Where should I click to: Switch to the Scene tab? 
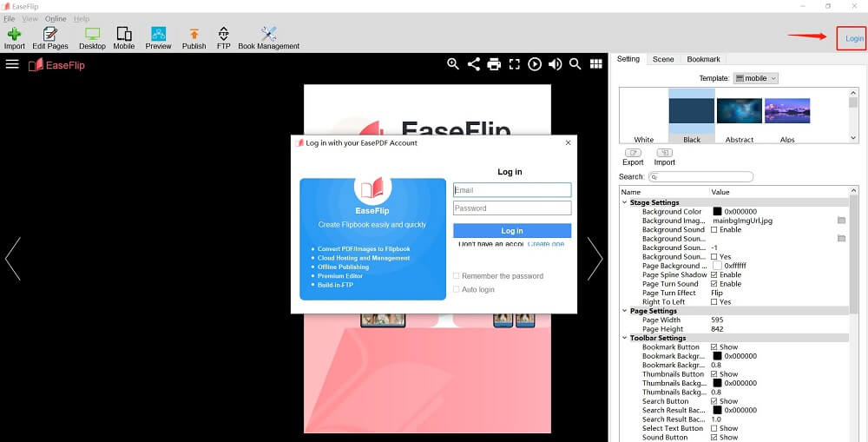tap(663, 59)
